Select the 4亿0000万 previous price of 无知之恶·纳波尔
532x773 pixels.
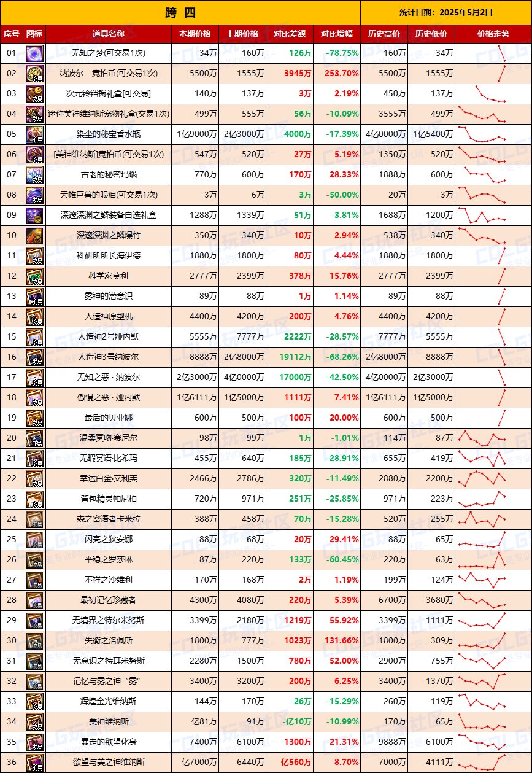(244, 377)
